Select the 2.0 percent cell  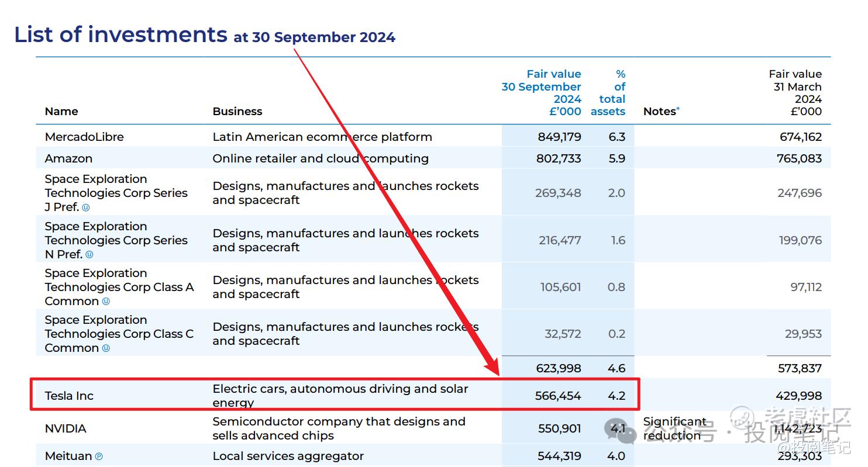(x=616, y=193)
